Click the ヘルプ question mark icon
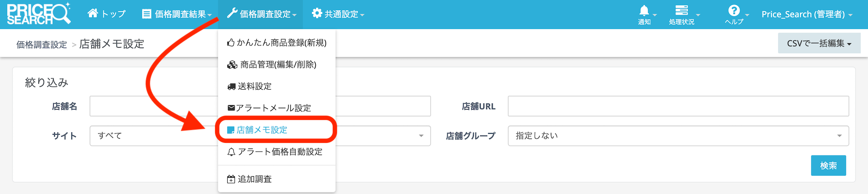Image resolution: width=868 pixels, height=194 pixels. pyautogui.click(x=734, y=11)
